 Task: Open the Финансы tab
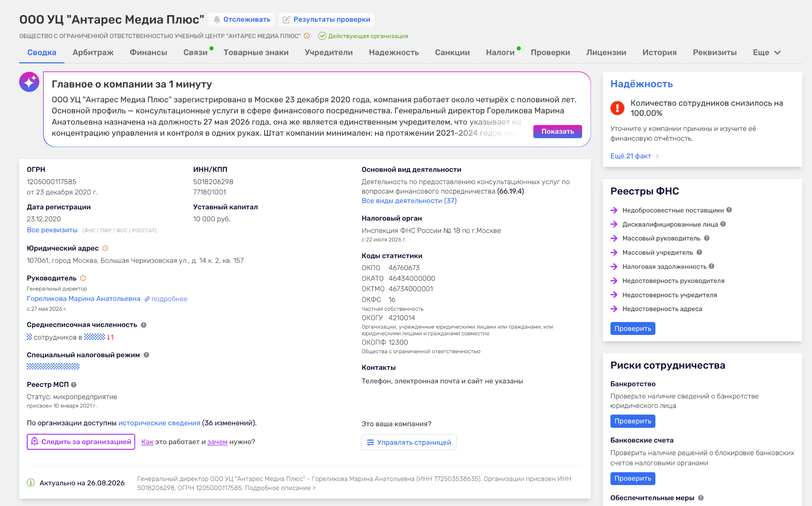point(148,52)
